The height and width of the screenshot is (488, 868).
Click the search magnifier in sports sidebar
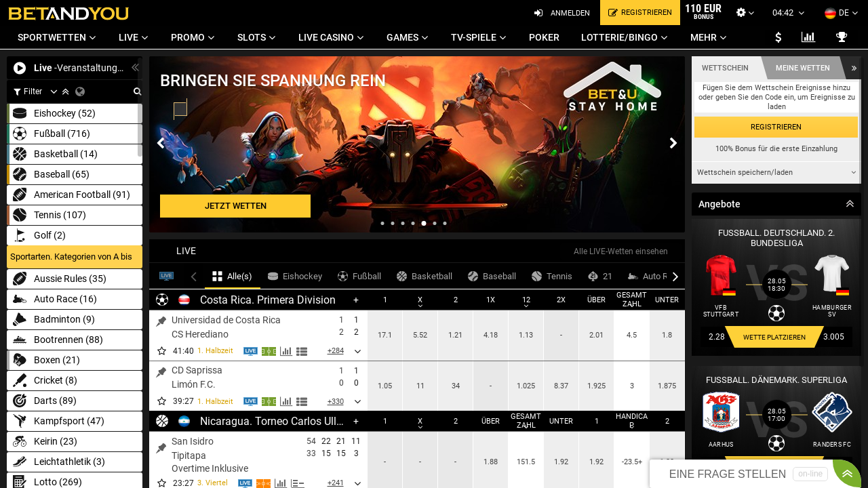[x=137, y=91]
